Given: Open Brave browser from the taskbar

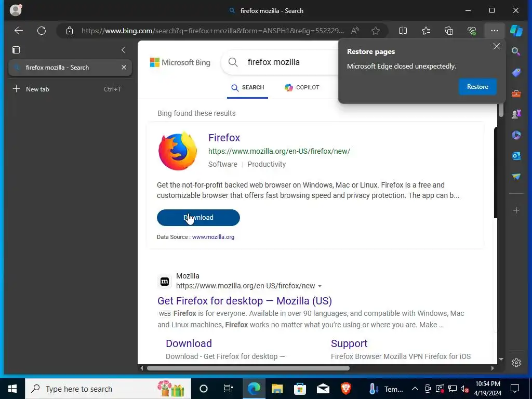Looking at the screenshot, I should click(x=345, y=389).
